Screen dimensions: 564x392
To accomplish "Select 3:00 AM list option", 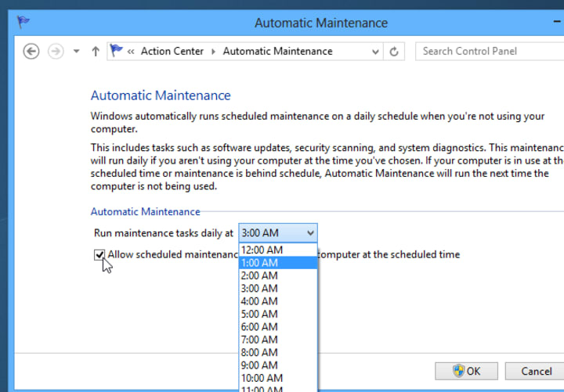I will [277, 288].
